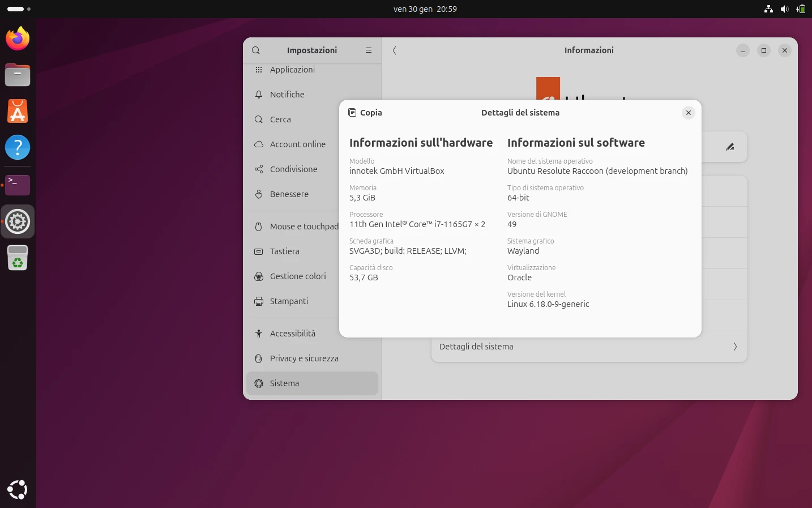Open the hamburger menu in Impostazioni

pyautogui.click(x=368, y=50)
